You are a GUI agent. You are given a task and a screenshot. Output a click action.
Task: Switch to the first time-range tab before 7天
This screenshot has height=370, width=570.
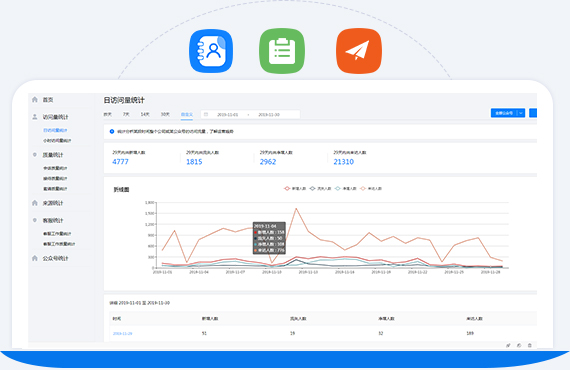click(108, 114)
